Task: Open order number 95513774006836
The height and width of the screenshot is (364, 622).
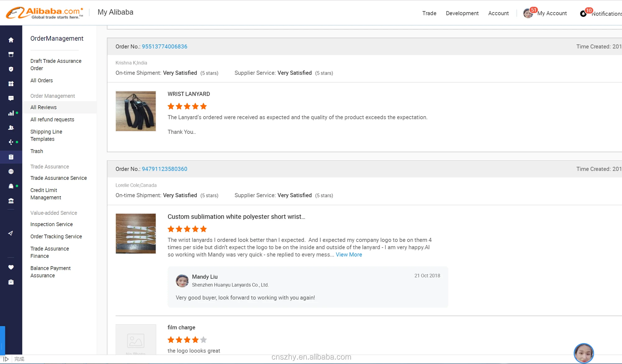Action: coord(165,47)
